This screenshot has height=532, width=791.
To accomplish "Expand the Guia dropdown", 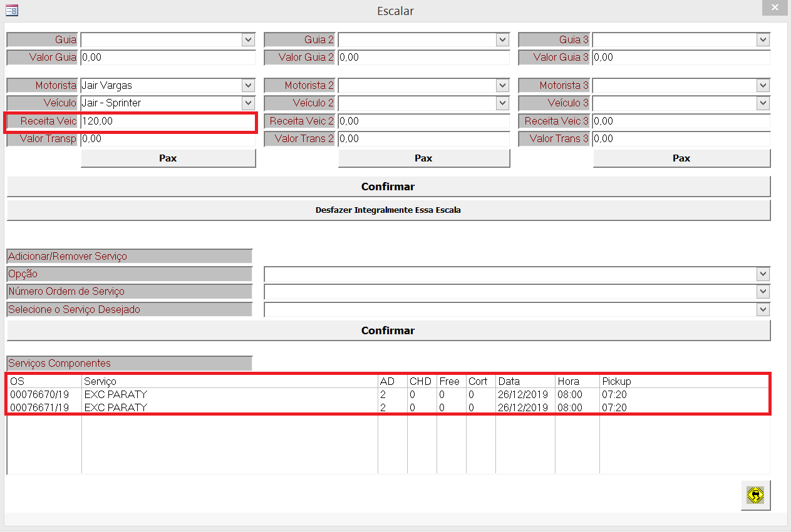I will tap(249, 39).
